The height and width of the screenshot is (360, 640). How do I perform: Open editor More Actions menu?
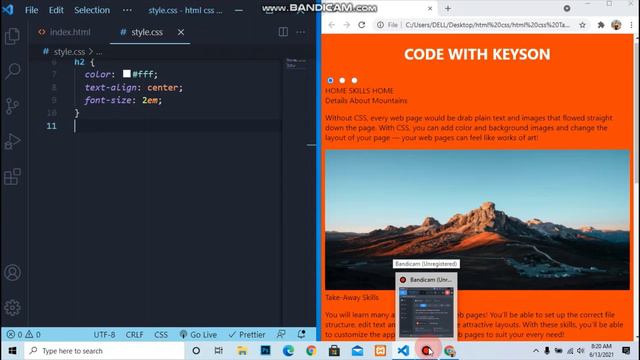(300, 32)
